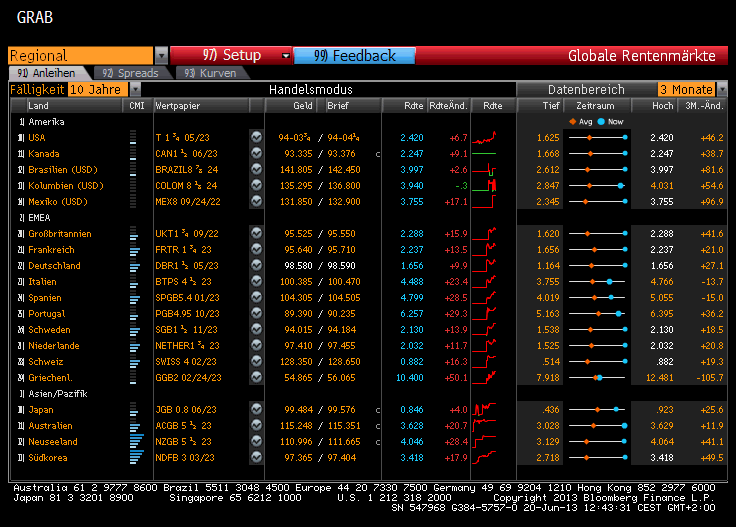The image size is (736, 527).
Task: Click yield value '10.400' for Griechenl.
Action: 410,377
